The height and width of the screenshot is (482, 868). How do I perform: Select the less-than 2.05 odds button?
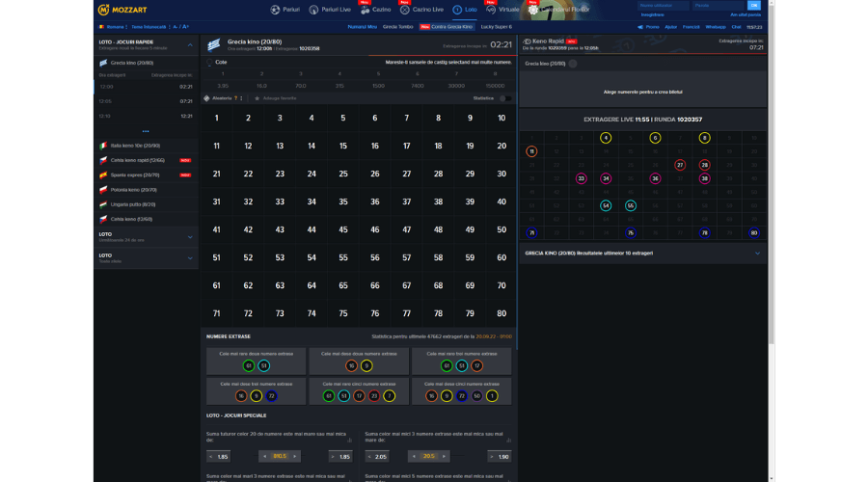tap(377, 457)
